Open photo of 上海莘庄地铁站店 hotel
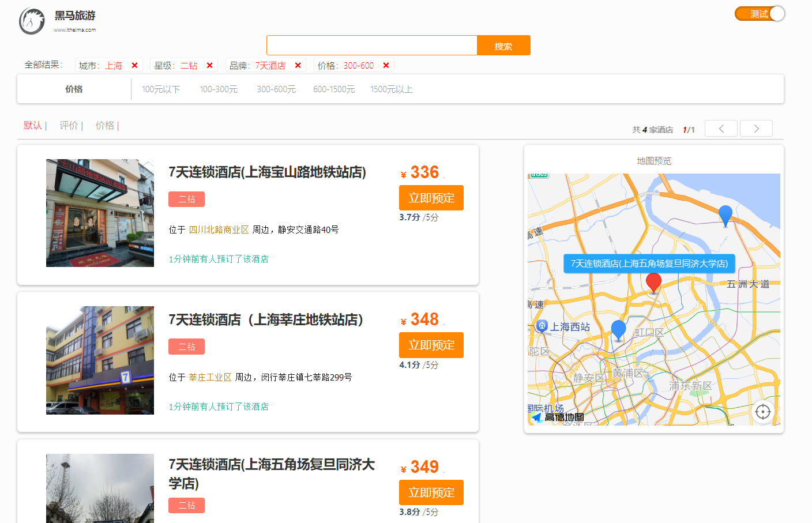 click(x=100, y=360)
